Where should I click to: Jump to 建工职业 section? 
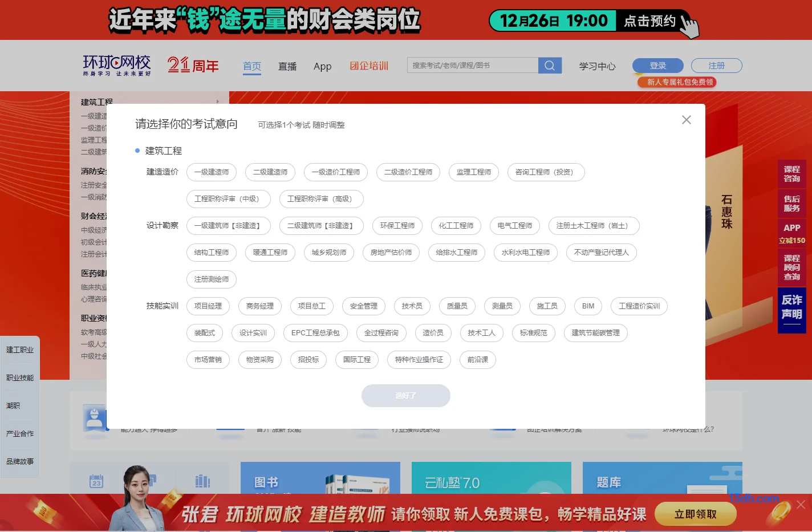(20, 350)
